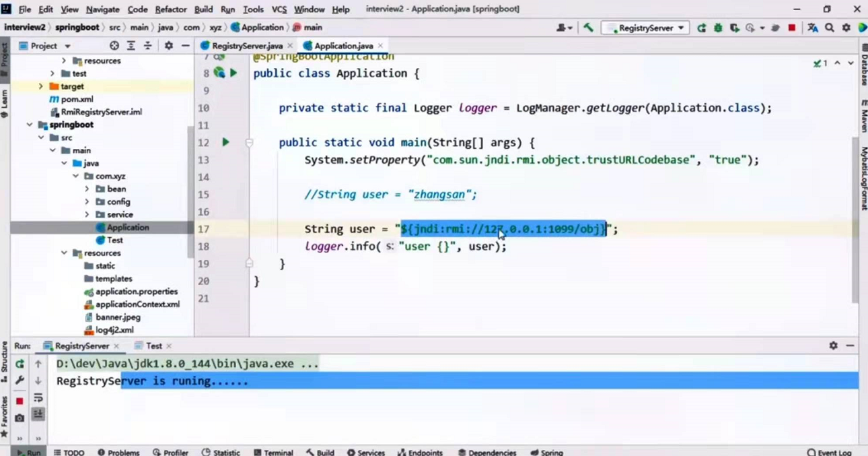Viewport: 868px width, 456px height.
Task: Click the camera dump threads icon
Action: point(20,418)
